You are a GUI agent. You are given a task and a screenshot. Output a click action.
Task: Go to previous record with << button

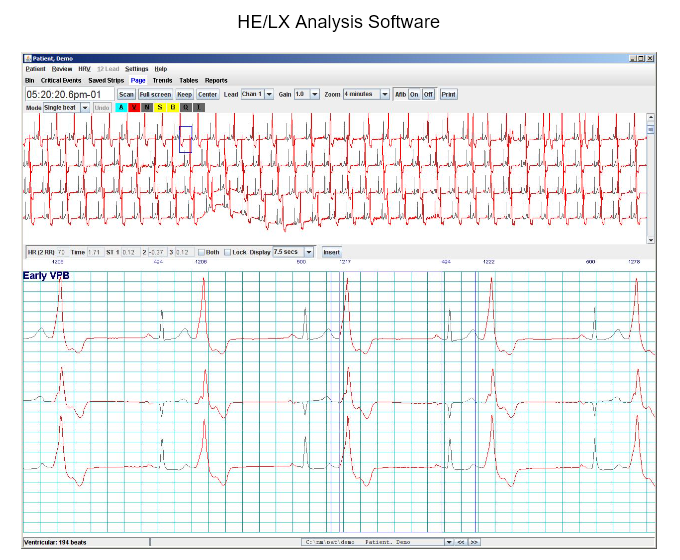point(462,542)
